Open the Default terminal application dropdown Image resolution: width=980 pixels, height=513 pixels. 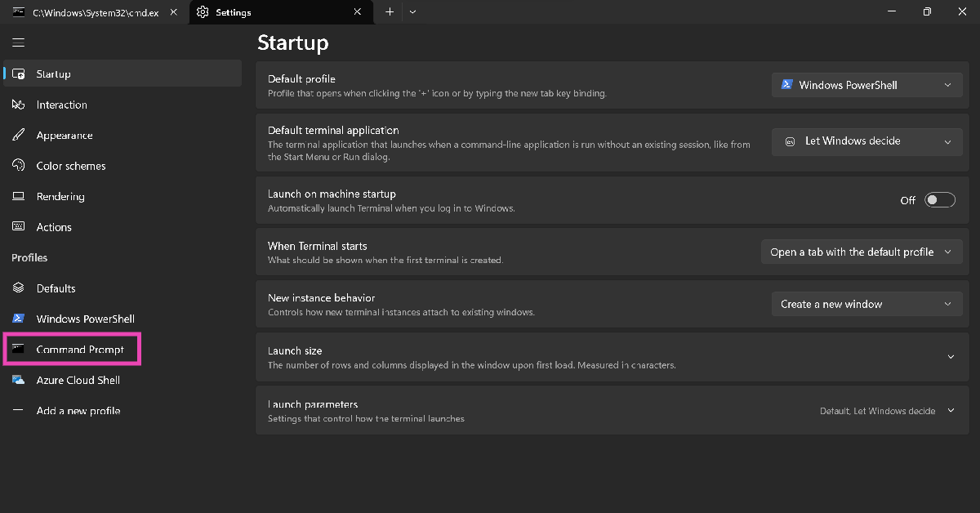tap(865, 141)
